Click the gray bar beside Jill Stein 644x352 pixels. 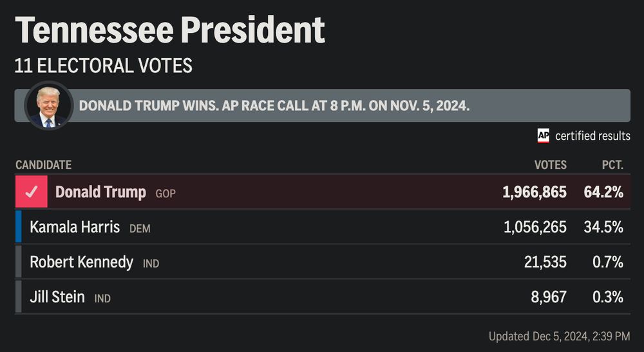19,297
